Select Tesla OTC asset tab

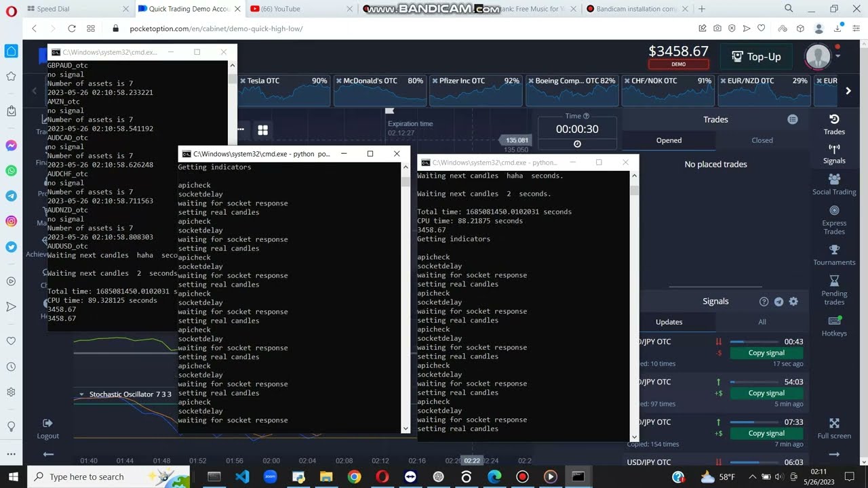283,91
